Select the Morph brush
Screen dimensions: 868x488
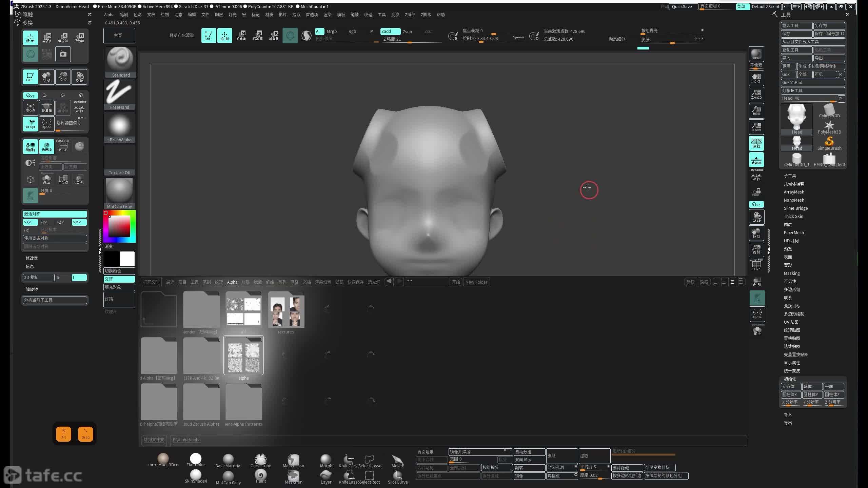[x=326, y=461]
